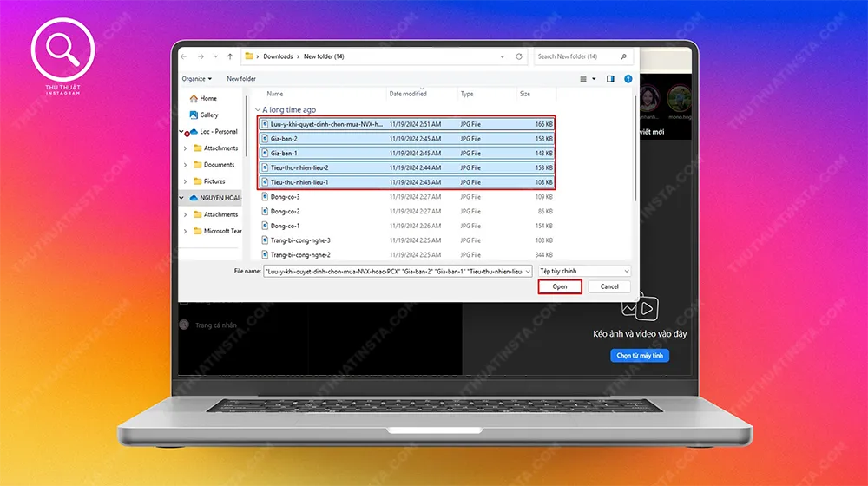Image resolution: width=868 pixels, height=486 pixels.
Task: Click the photo and video upload icon
Action: 641,307
